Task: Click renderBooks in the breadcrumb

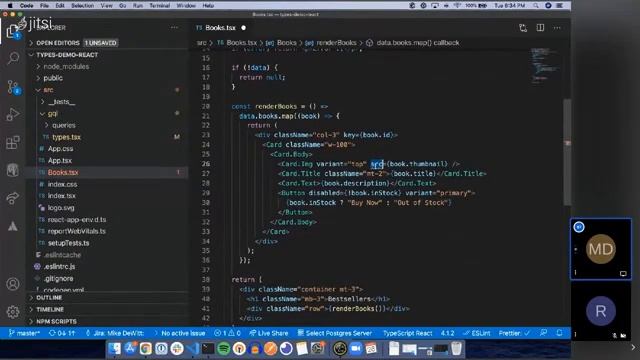Action: 336,42
